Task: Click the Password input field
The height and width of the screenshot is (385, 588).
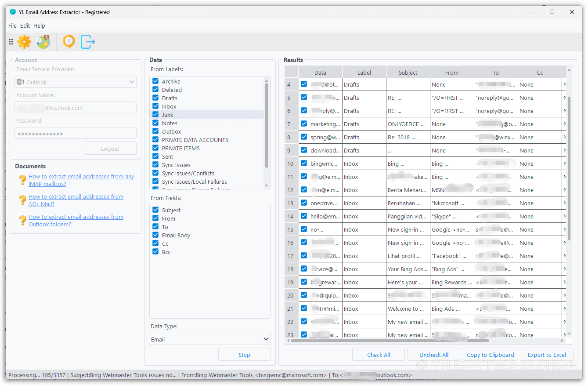Action: pos(76,133)
